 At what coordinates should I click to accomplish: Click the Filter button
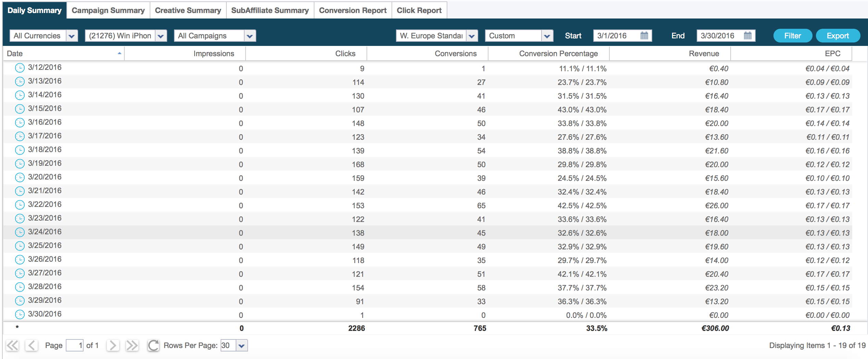pos(792,36)
